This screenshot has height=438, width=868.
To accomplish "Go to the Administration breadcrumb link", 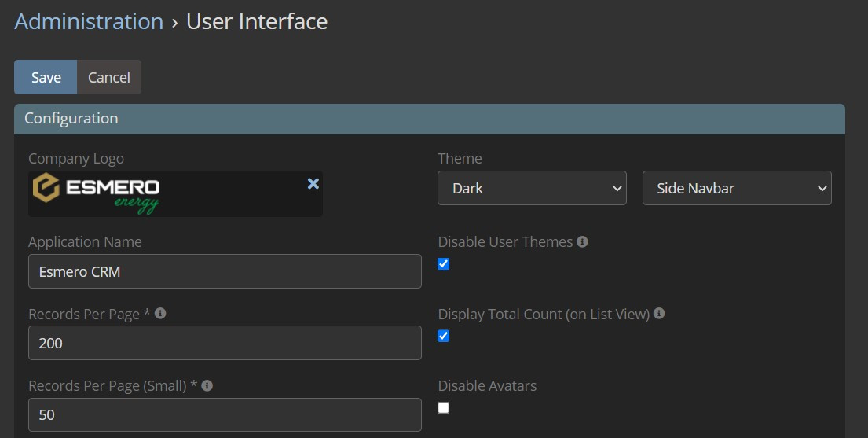I will tap(89, 21).
